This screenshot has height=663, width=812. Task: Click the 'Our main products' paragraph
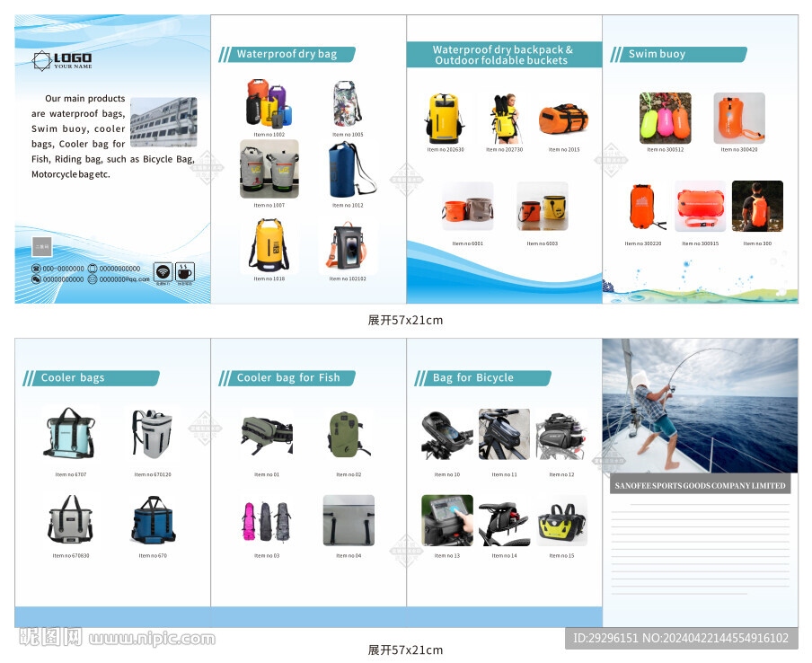click(113, 137)
